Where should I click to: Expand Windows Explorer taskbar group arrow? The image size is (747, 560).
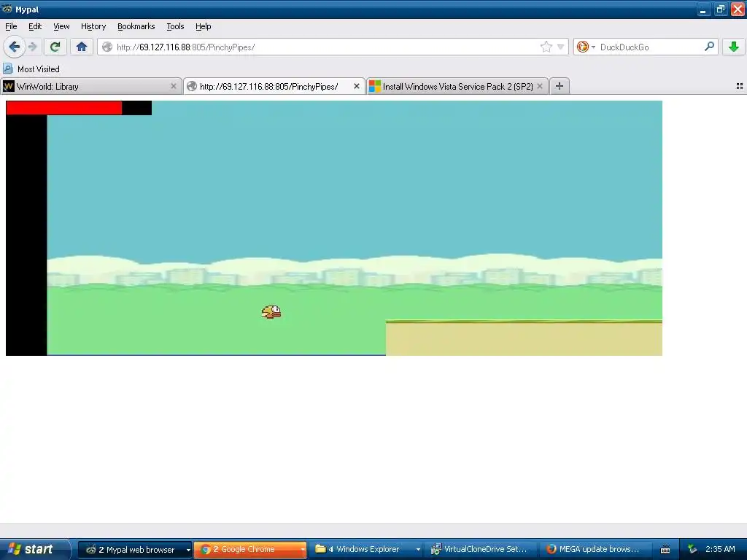[418, 550]
